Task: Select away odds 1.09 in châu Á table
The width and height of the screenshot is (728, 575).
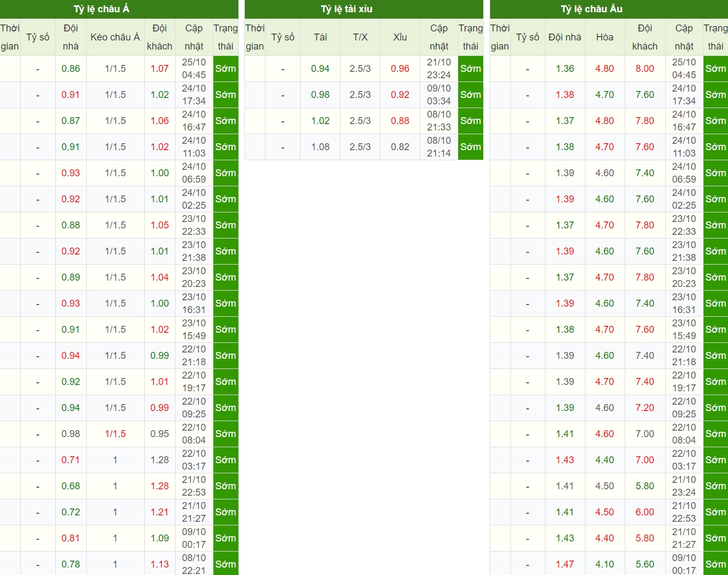Action: pos(160,538)
